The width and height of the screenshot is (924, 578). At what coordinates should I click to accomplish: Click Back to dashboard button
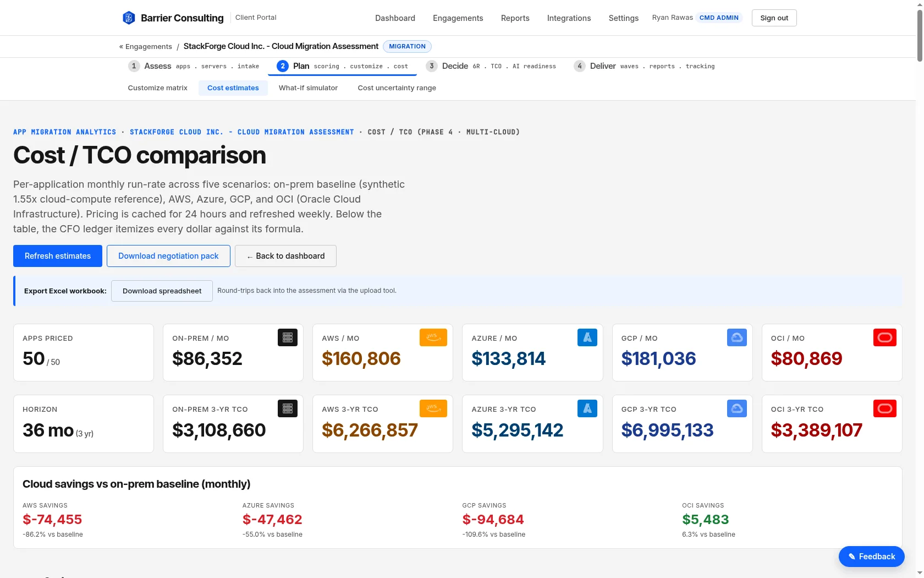coord(285,256)
